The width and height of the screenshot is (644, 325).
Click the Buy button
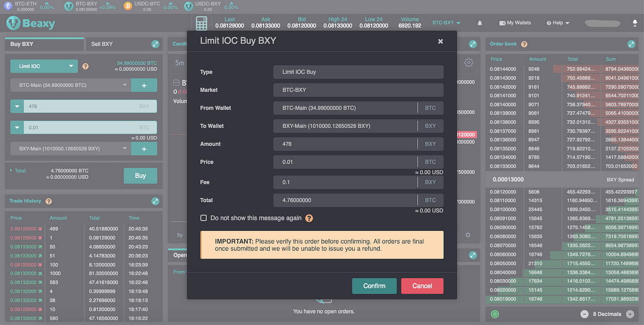140,176
